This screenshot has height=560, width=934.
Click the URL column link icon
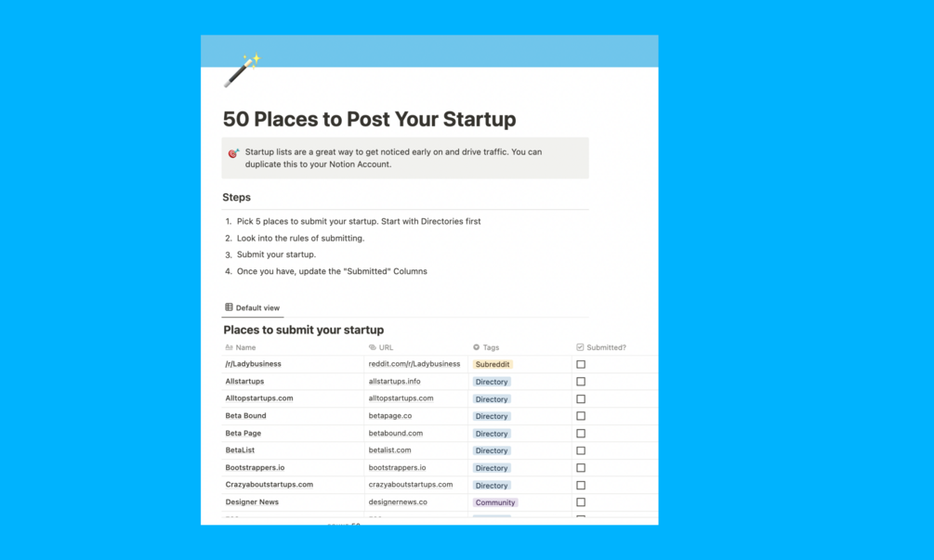coord(373,347)
